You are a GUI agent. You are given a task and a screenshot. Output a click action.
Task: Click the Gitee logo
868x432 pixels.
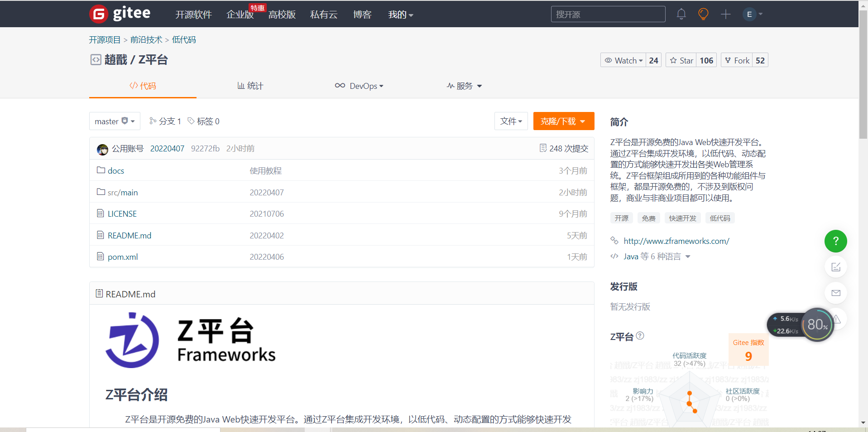[x=120, y=14]
